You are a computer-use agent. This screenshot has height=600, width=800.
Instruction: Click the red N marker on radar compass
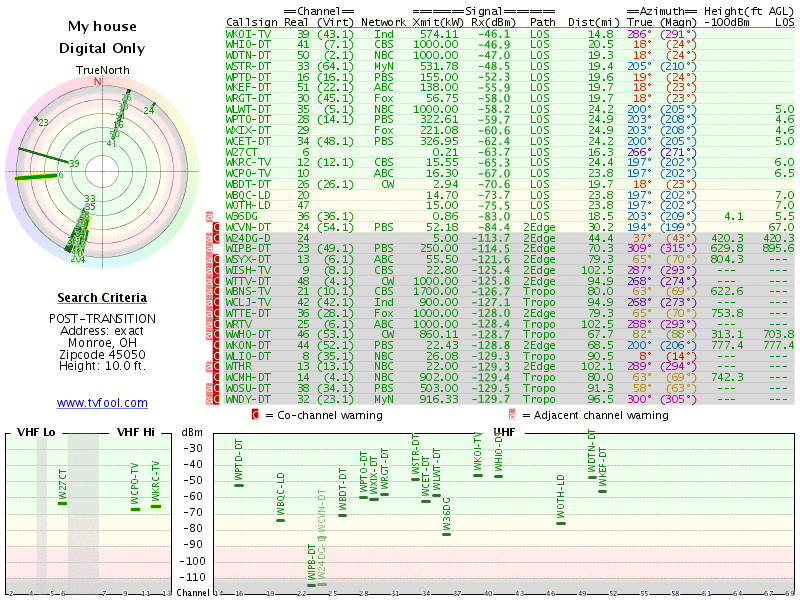(x=97, y=82)
